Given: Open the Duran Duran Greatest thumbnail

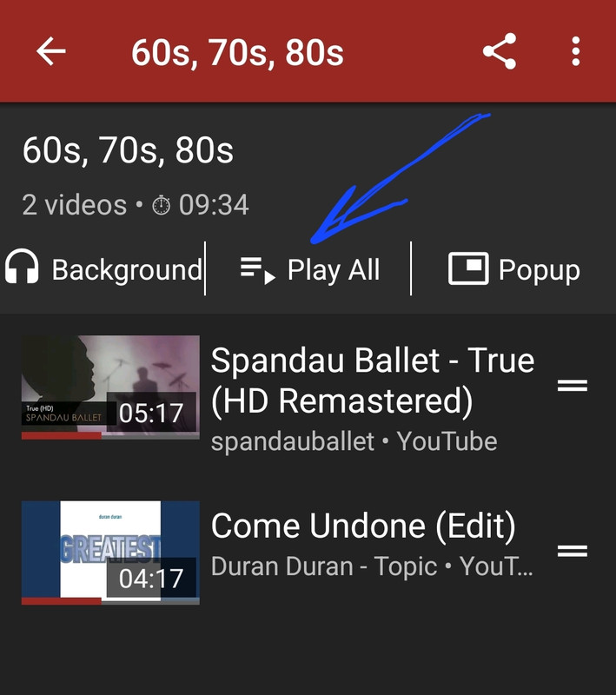Looking at the screenshot, I should coord(110,553).
